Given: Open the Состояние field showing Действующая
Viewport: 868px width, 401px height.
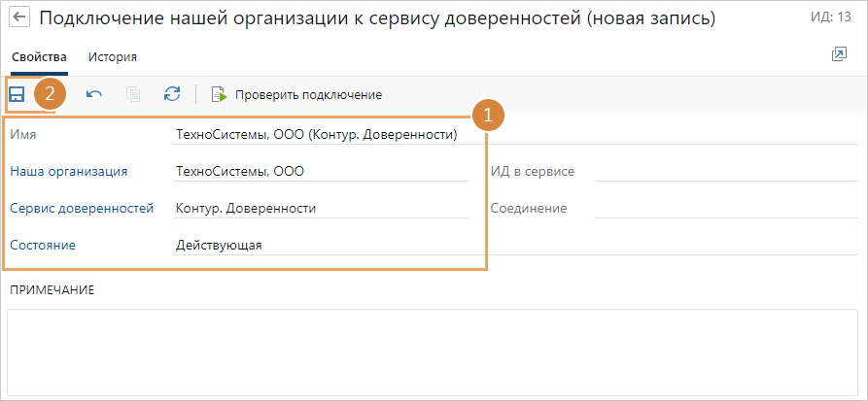Looking at the screenshot, I should pos(321,245).
